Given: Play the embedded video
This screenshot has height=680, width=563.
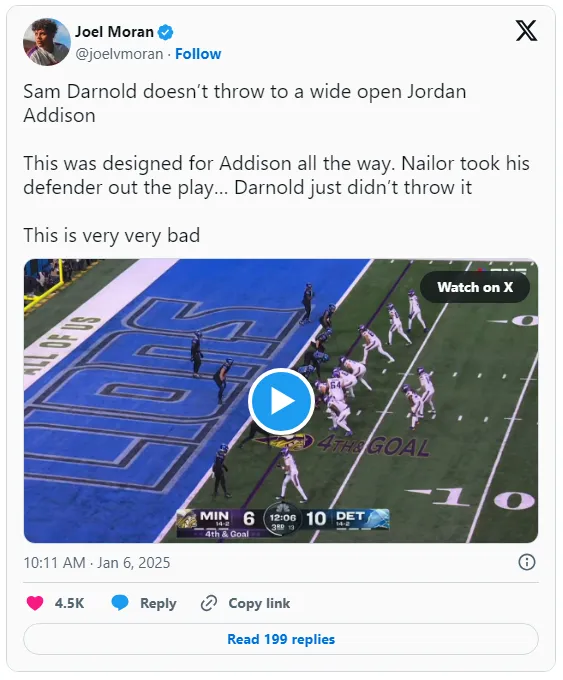Looking at the screenshot, I should (x=281, y=401).
